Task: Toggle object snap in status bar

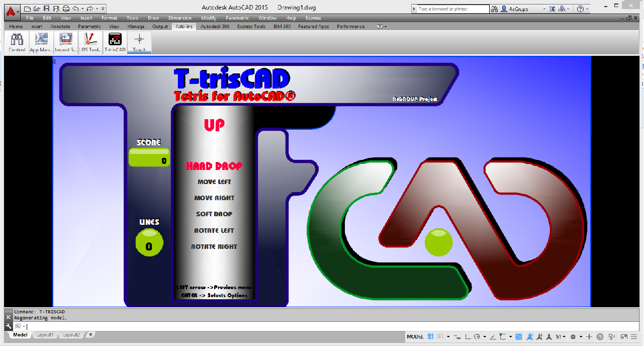Action: click(503, 336)
